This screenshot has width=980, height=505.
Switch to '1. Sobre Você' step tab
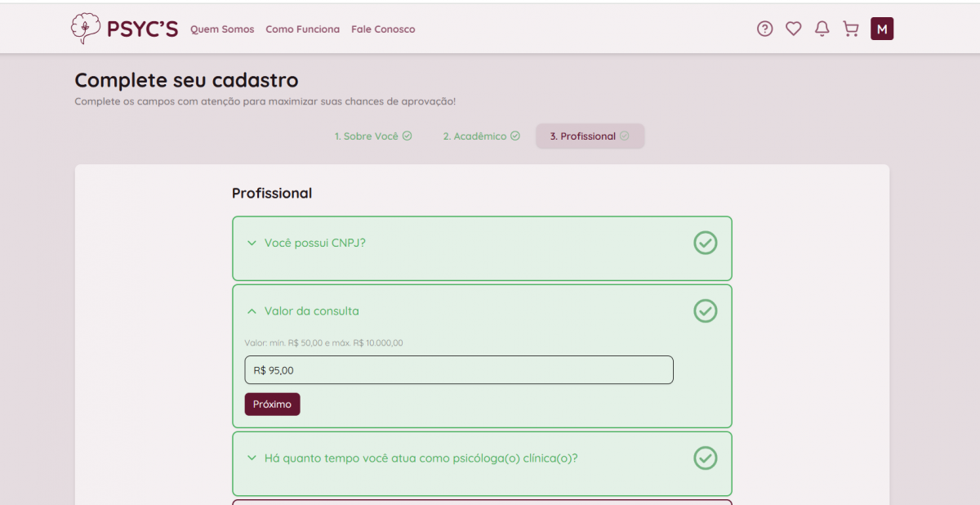(372, 136)
